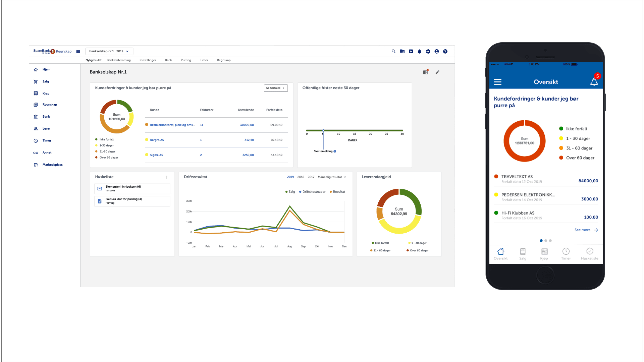
Task: Click the add plus-box icon in top bar
Action: point(411,51)
